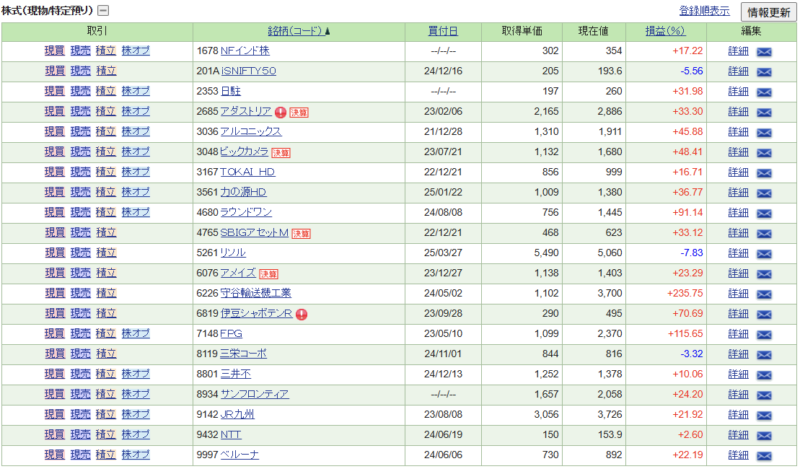This screenshot has height=469, width=800.
Task: Click mail icon in SBIGアセットM row
Action: coord(764,233)
